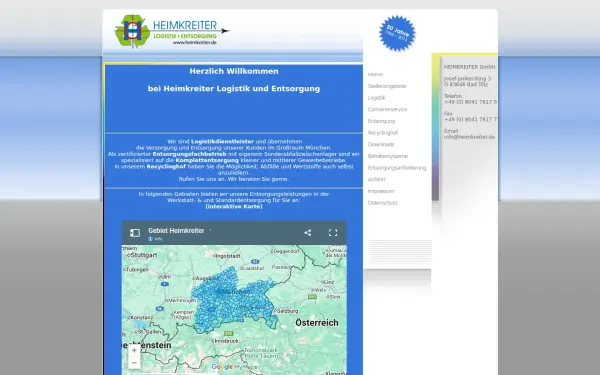Open the Datenschutz page

[x=383, y=203]
